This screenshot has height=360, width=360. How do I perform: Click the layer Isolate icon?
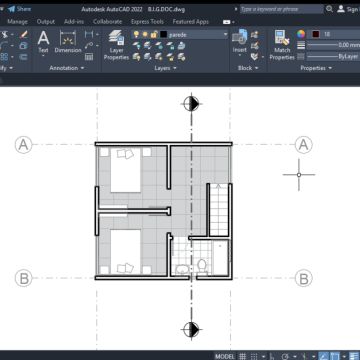coord(148,46)
